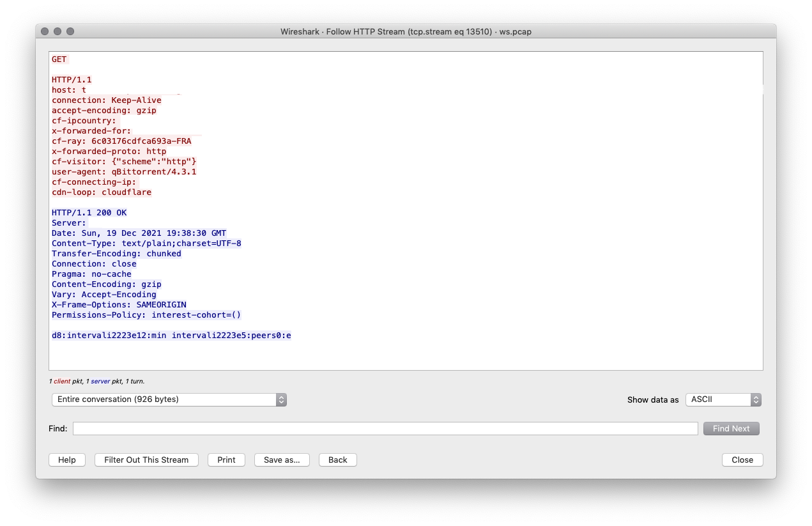Open Help for the Follow Stream window
The height and width of the screenshot is (526, 812).
click(x=66, y=460)
